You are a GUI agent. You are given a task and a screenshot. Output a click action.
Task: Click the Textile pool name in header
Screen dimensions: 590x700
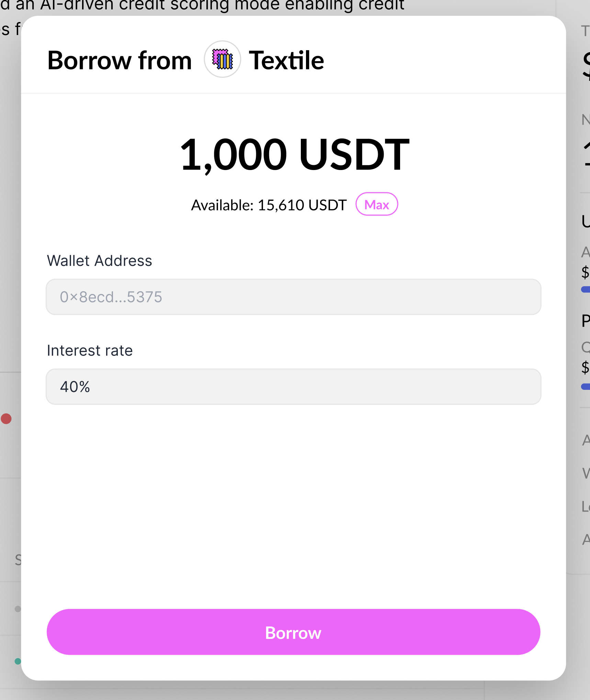click(286, 60)
